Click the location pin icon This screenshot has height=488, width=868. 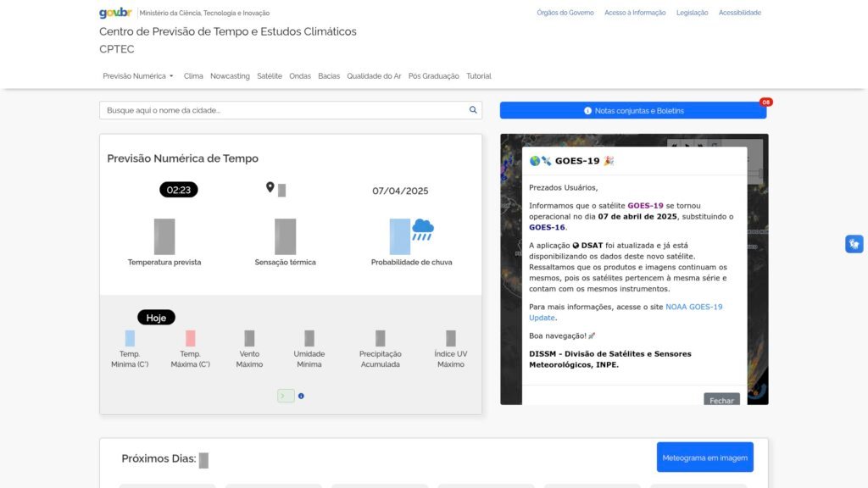pyautogui.click(x=270, y=187)
